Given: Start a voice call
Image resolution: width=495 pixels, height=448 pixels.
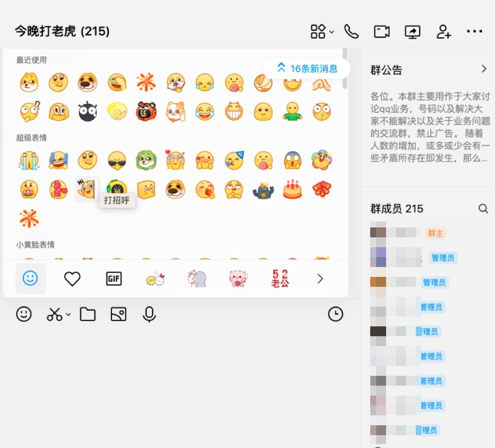Looking at the screenshot, I should 351,31.
